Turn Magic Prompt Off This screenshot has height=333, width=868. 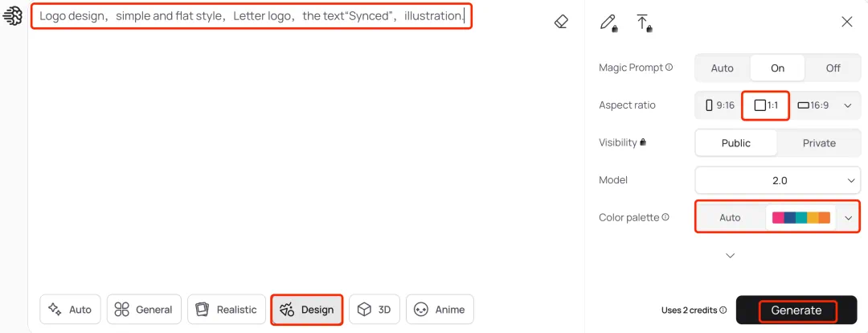(x=833, y=68)
